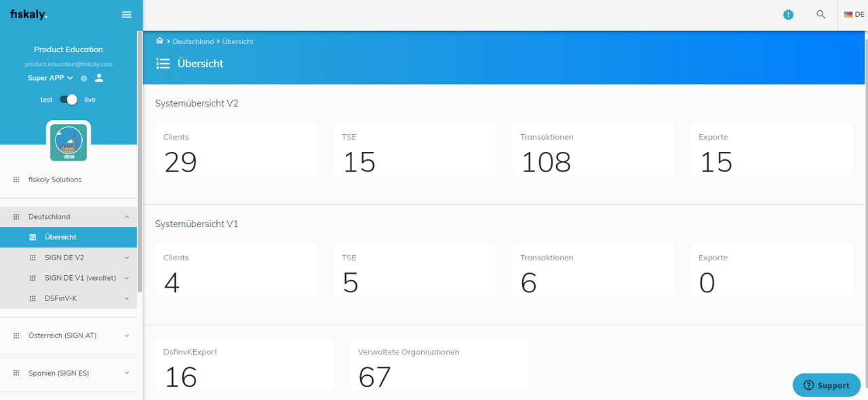The width and height of the screenshot is (868, 400).
Task: Open V1 Clients card showing 4
Action: click(236, 270)
